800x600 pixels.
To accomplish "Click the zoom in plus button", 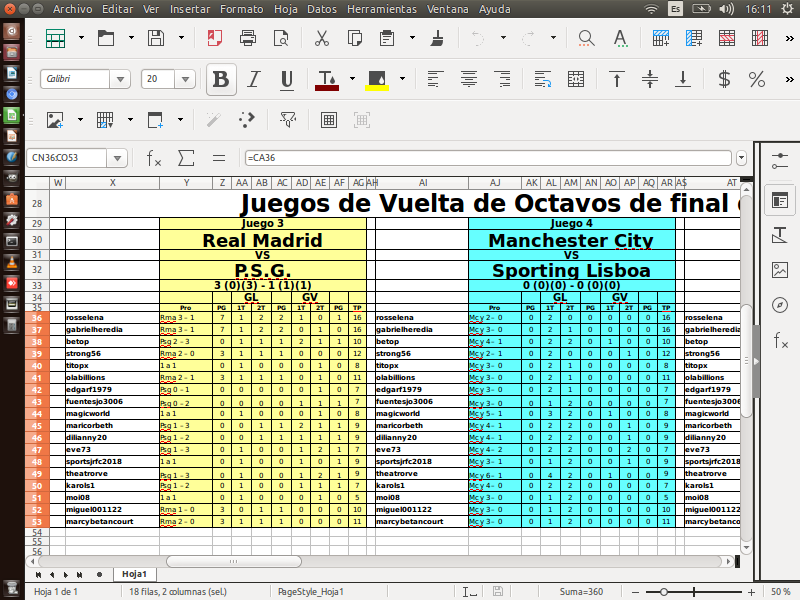I will (x=751, y=592).
